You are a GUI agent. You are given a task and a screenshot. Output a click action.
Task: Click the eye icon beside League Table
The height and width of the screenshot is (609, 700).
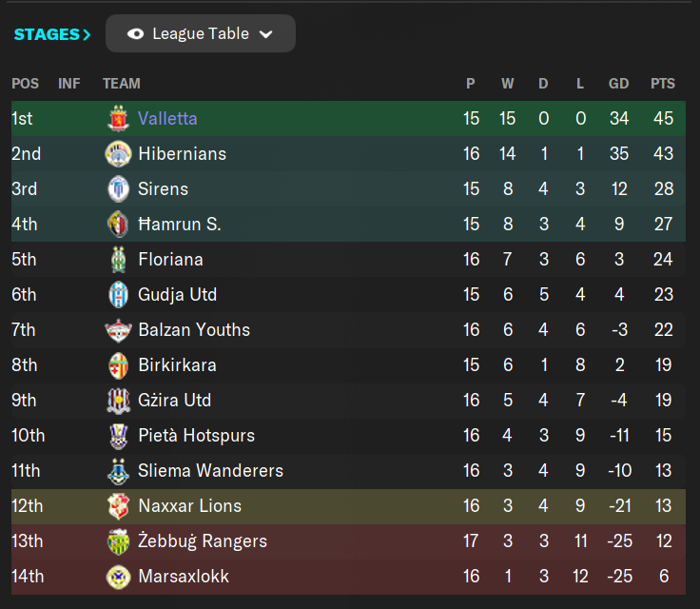pyautogui.click(x=135, y=34)
